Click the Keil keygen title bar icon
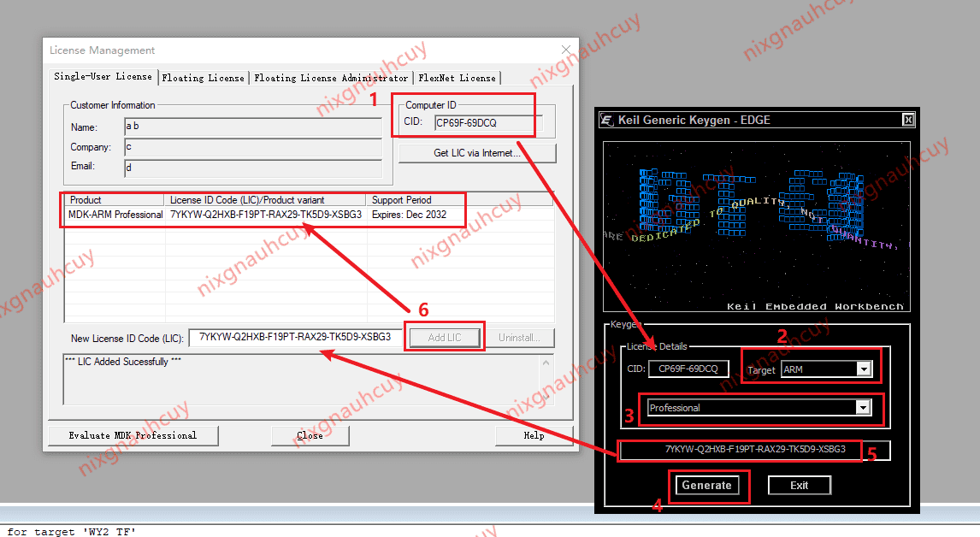The height and width of the screenshot is (537, 980). tap(606, 120)
